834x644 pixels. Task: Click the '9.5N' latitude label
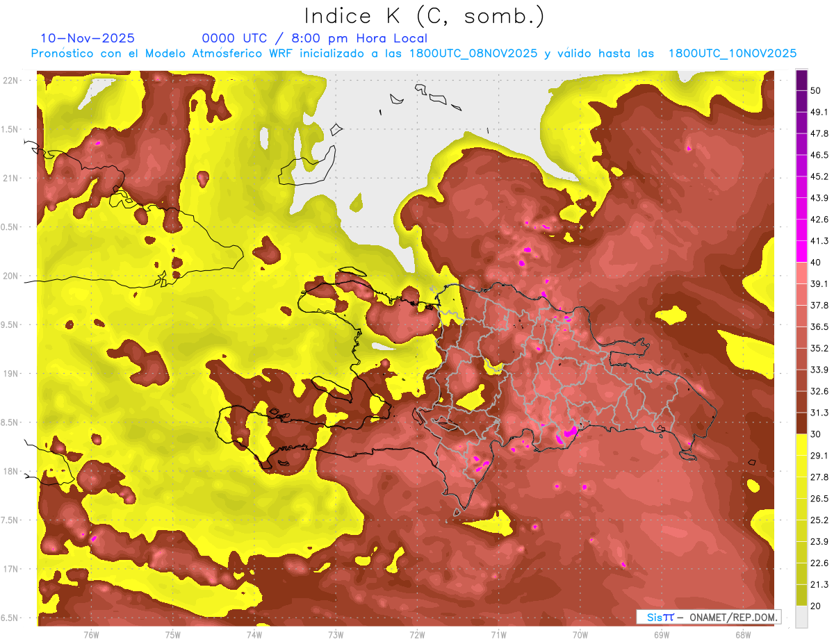[9, 324]
